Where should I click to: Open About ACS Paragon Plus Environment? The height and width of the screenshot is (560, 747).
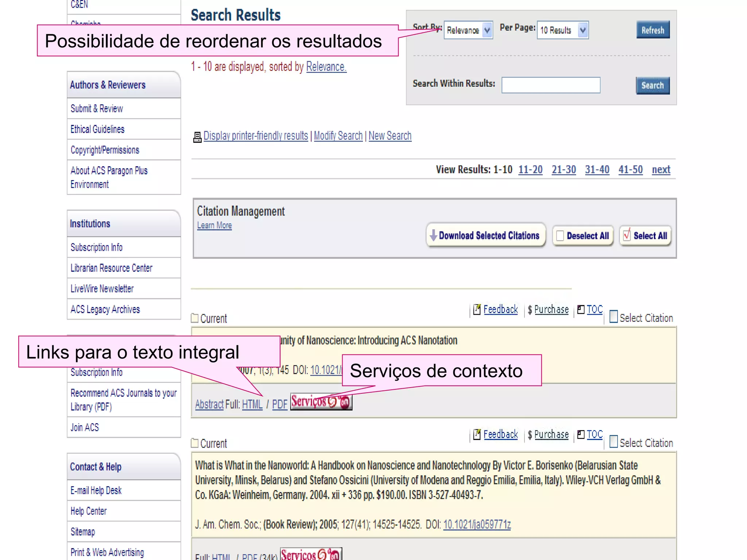click(109, 178)
